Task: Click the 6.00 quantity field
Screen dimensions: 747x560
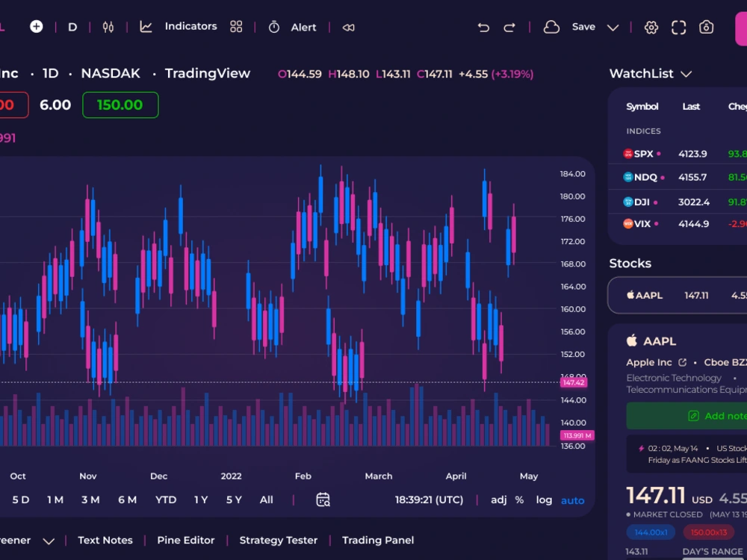Action: (x=55, y=105)
